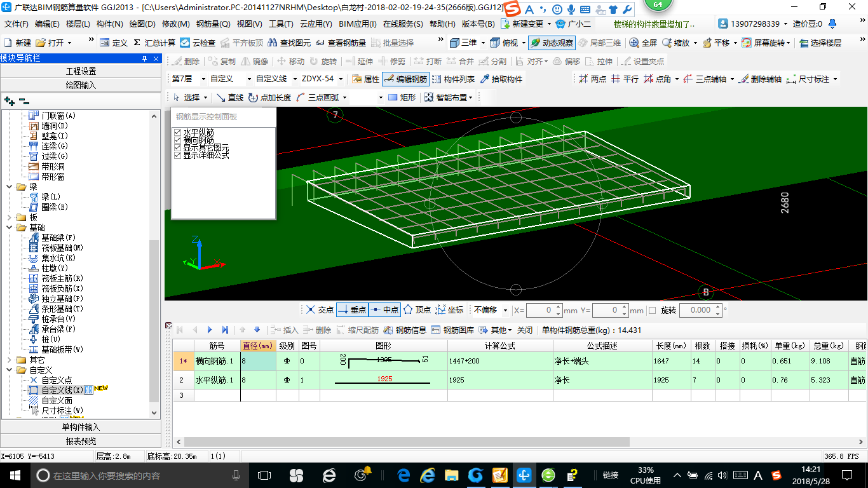The image size is (868, 488).
Task: Click 选择楼层 floor selection
Action: (x=820, y=43)
